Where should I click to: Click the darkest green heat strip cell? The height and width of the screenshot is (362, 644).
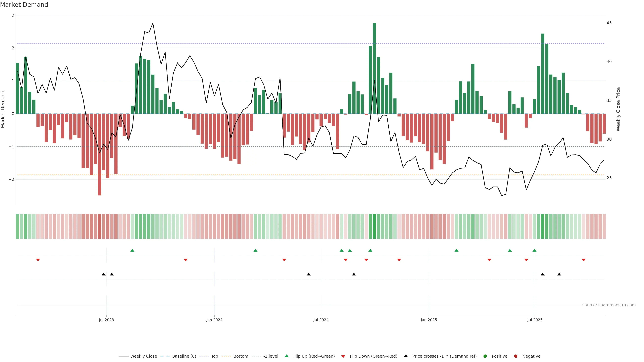pyautogui.click(x=374, y=226)
